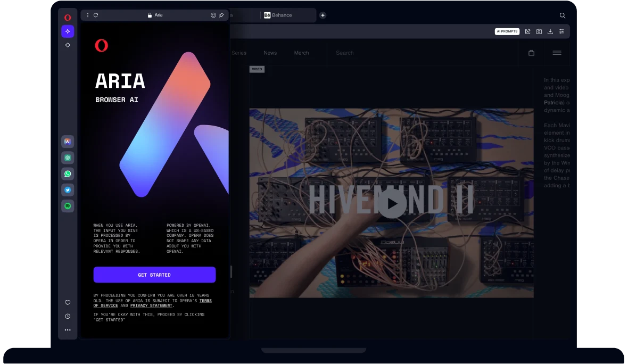Screen dimensions: 628x364
Task: Open the Aria app icon in sidebar
Action: coord(68,142)
